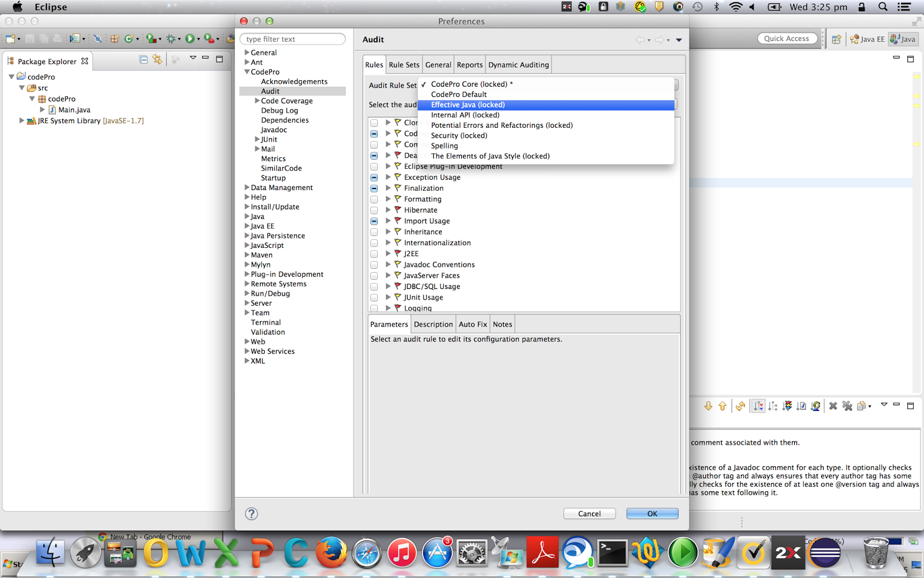Image resolution: width=924 pixels, height=578 pixels.
Task: Select Metrics preference page
Action: click(x=273, y=158)
